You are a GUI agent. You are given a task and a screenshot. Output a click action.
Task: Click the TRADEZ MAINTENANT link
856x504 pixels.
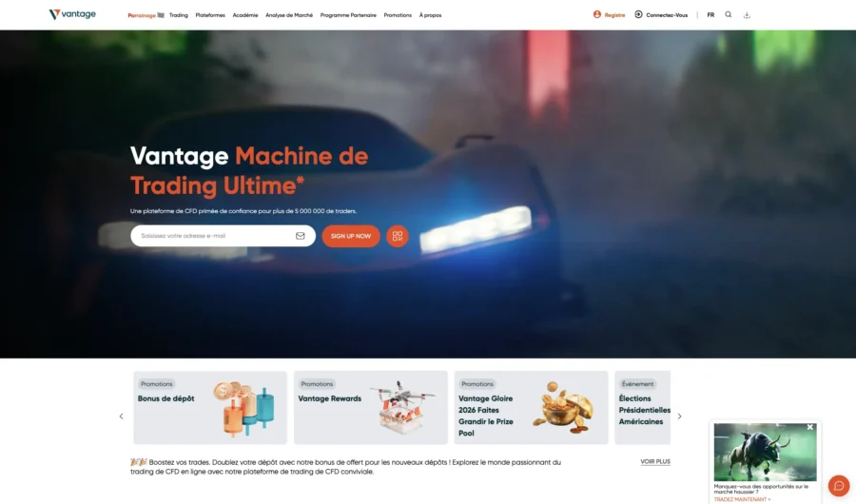(742, 499)
